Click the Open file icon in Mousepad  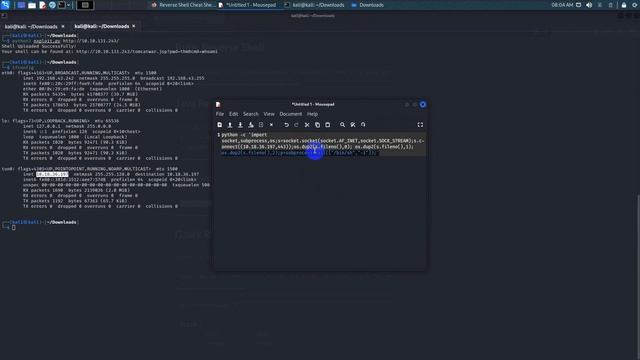(230, 125)
